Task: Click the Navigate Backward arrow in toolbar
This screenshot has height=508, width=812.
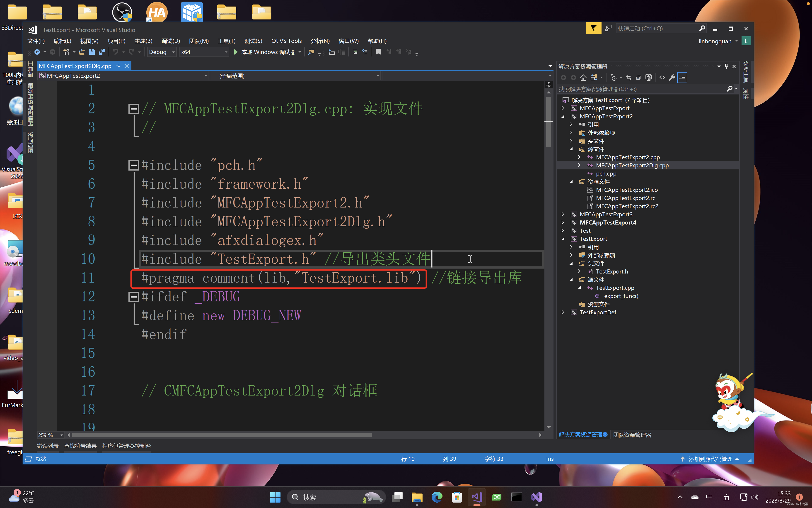Action: [37, 52]
